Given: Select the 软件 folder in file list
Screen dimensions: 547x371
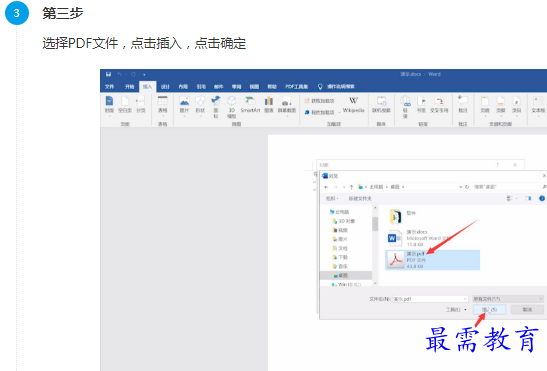Looking at the screenshot, I should (x=403, y=217).
